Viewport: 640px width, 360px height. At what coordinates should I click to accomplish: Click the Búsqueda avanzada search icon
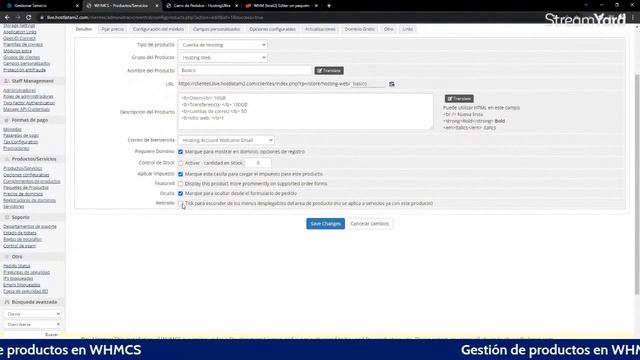tap(7, 302)
